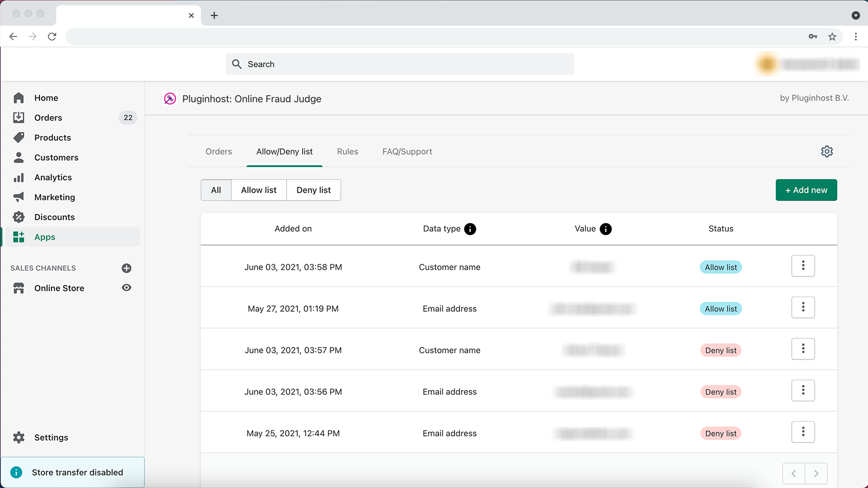The width and height of the screenshot is (868, 488).
Task: Select the Marketing megaphone icon
Action: [x=19, y=197]
